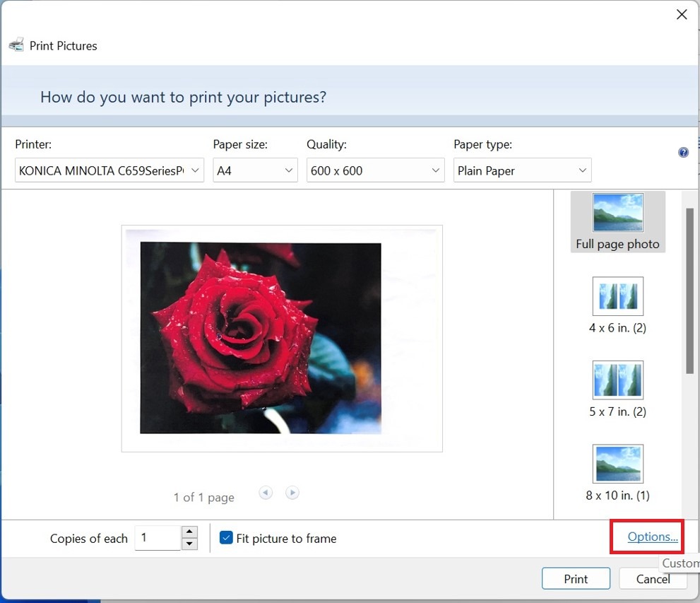This screenshot has height=603, width=700.
Task: Go to the previous page arrow
Action: (266, 493)
